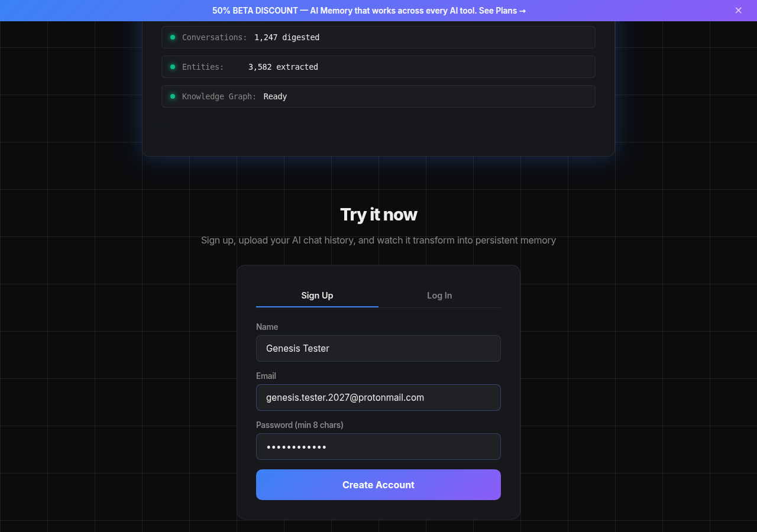Click the "Try it now" heading

(378, 215)
